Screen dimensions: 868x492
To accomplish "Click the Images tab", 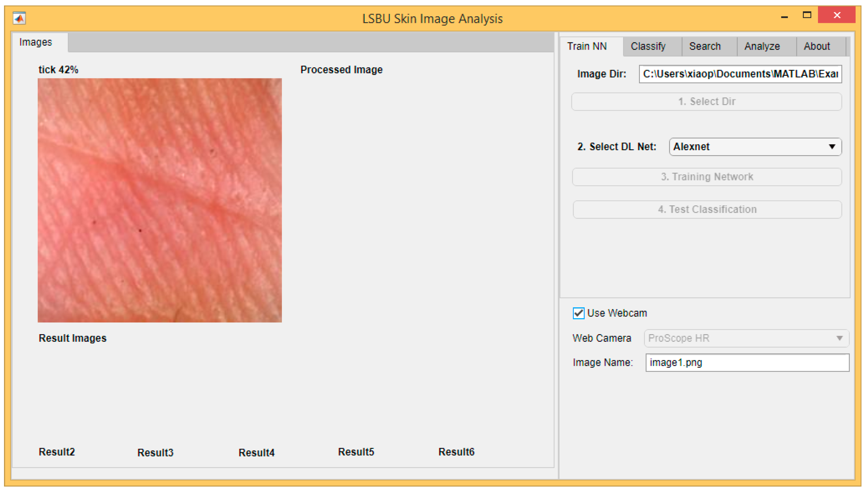I will [x=36, y=42].
